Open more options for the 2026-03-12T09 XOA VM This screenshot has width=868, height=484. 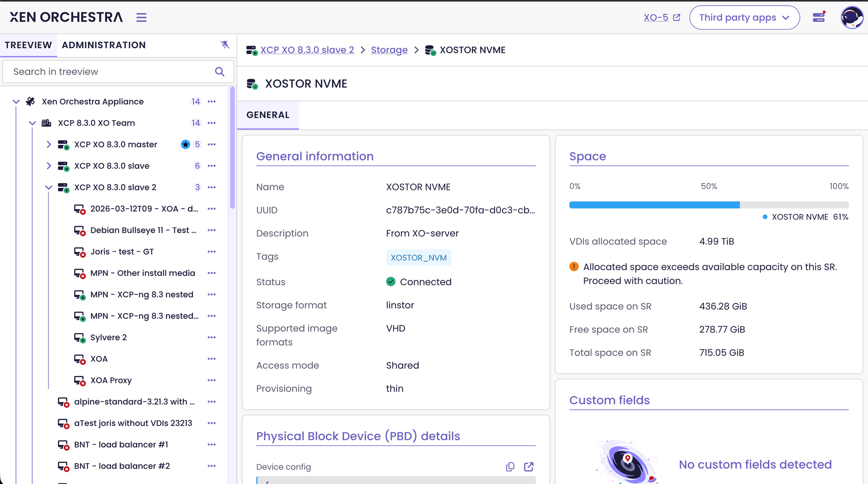tap(212, 209)
